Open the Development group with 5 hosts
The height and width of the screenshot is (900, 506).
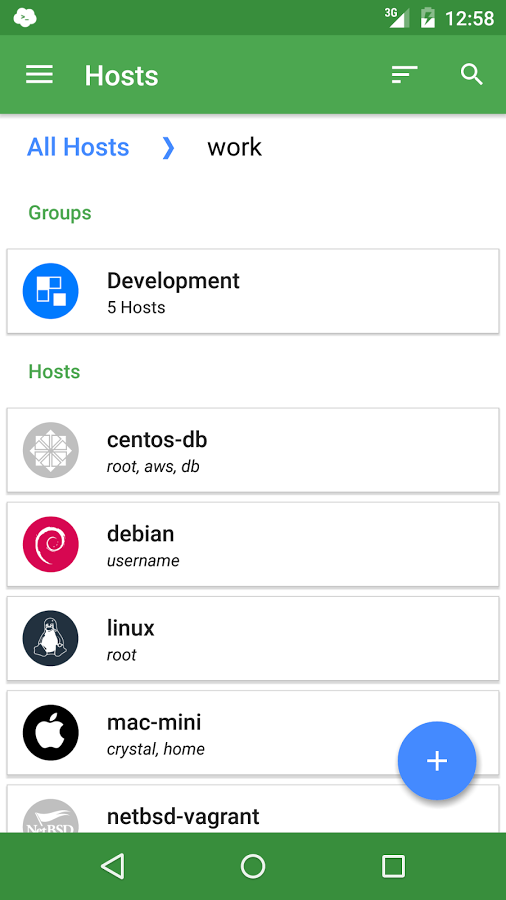(x=253, y=291)
